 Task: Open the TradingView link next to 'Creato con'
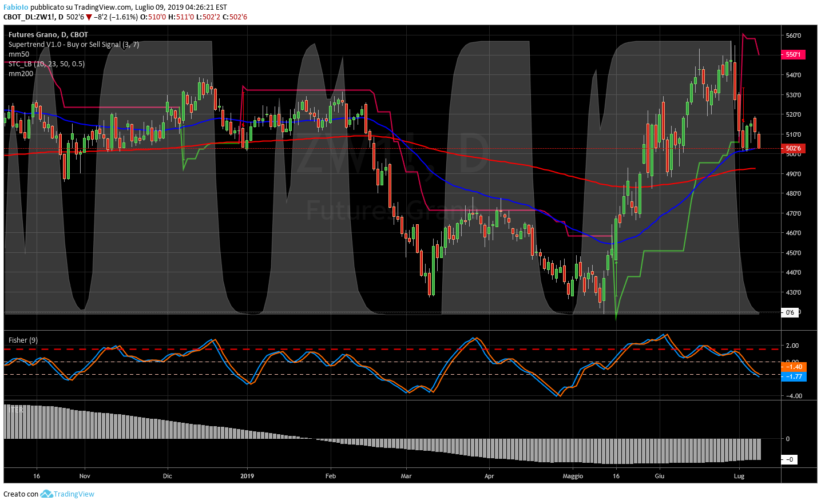click(74, 494)
